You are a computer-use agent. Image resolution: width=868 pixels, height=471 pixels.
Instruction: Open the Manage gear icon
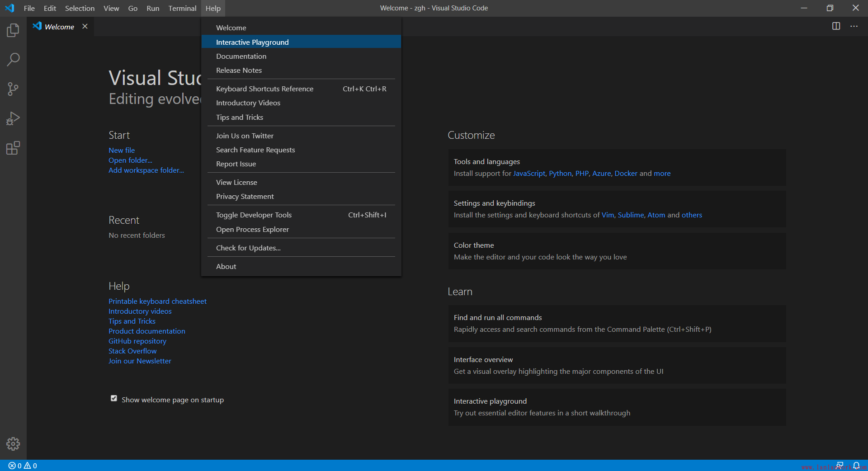click(13, 444)
